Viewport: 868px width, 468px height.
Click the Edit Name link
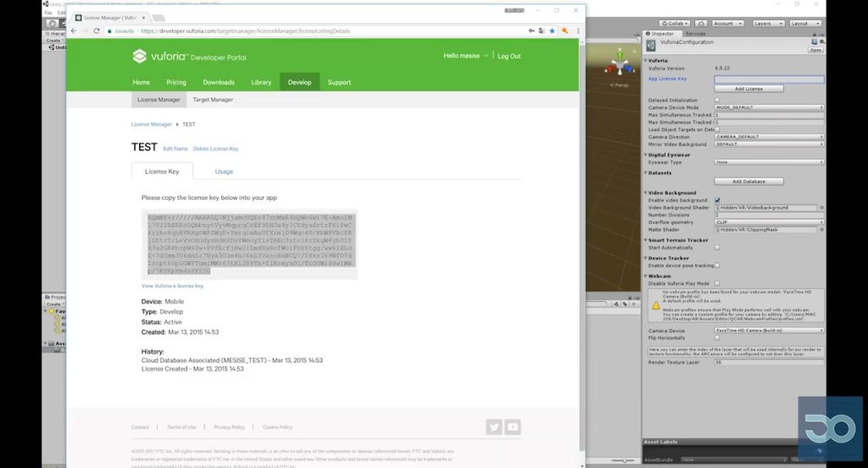(175, 149)
